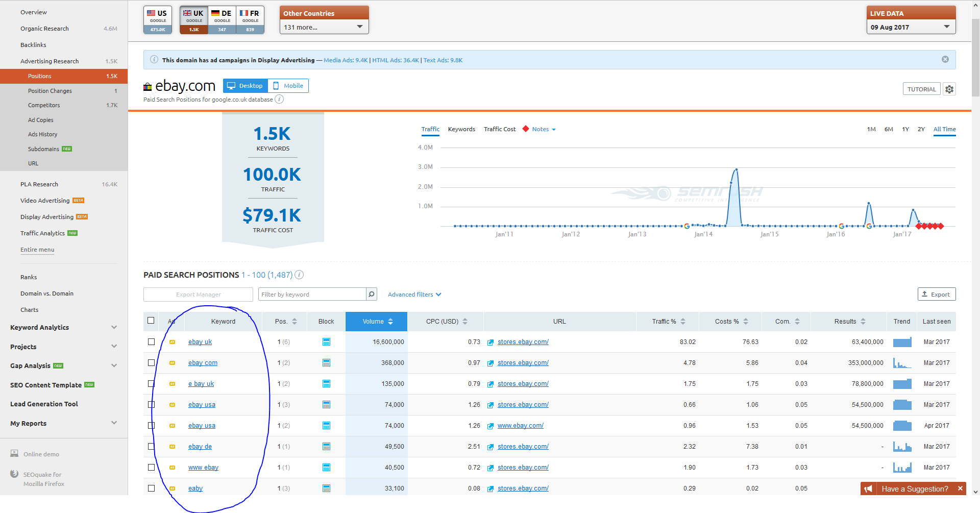Open block icon for ebay com row
980x513 pixels.
(326, 363)
